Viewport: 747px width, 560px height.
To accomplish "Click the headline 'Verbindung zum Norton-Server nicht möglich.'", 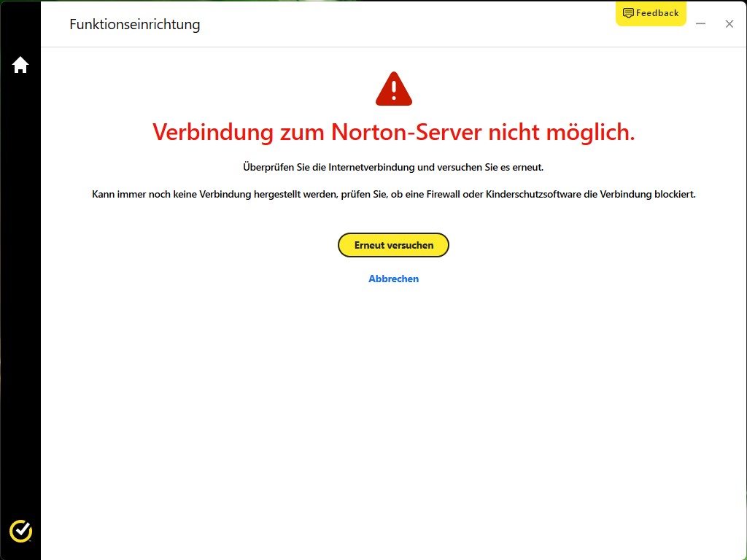I will [x=393, y=132].
